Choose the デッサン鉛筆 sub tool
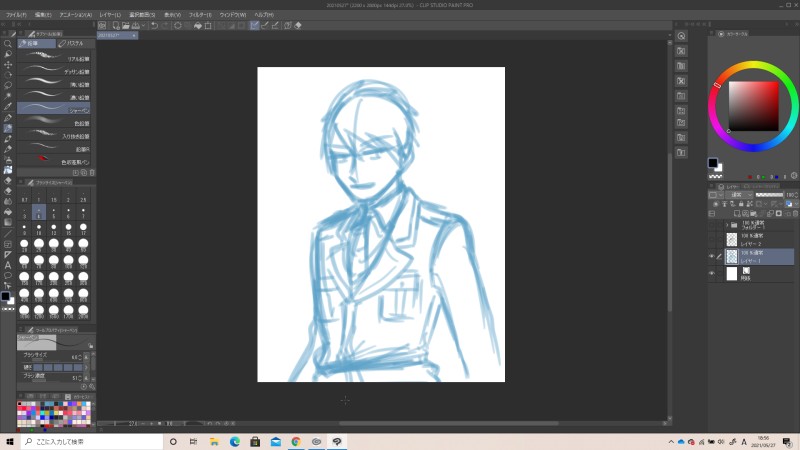The height and width of the screenshot is (450, 800). [x=54, y=70]
